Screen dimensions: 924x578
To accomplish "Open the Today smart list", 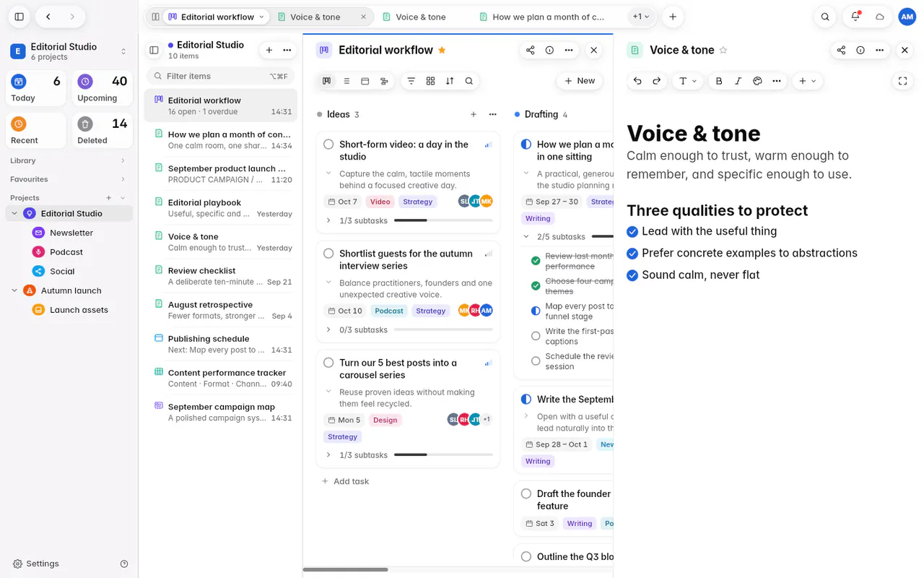I will click(36, 88).
